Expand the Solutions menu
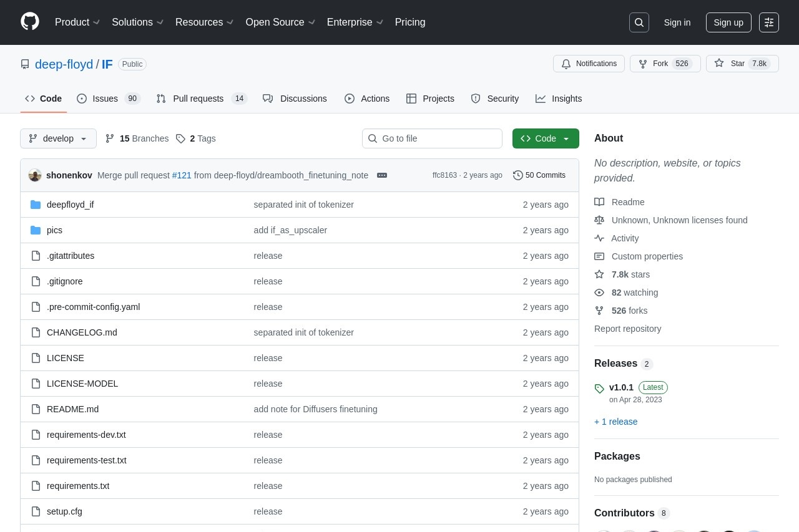This screenshot has height=532, width=799. (138, 22)
